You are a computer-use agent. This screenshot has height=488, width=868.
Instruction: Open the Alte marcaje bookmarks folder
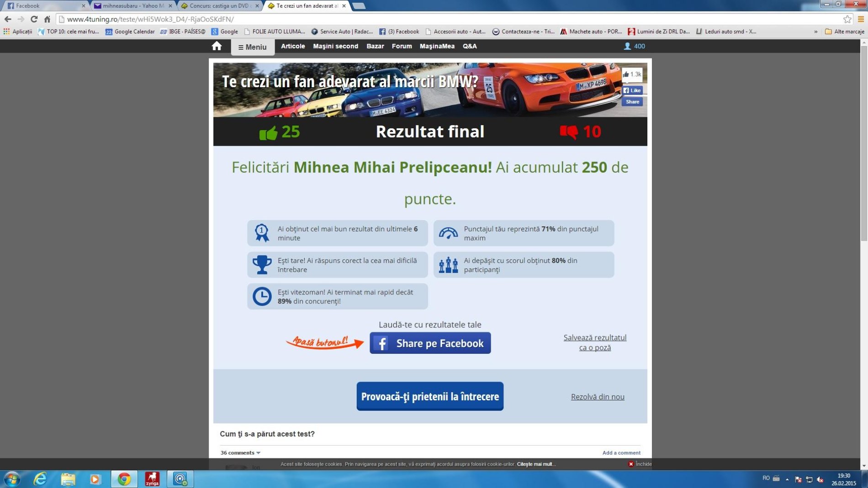pos(844,31)
